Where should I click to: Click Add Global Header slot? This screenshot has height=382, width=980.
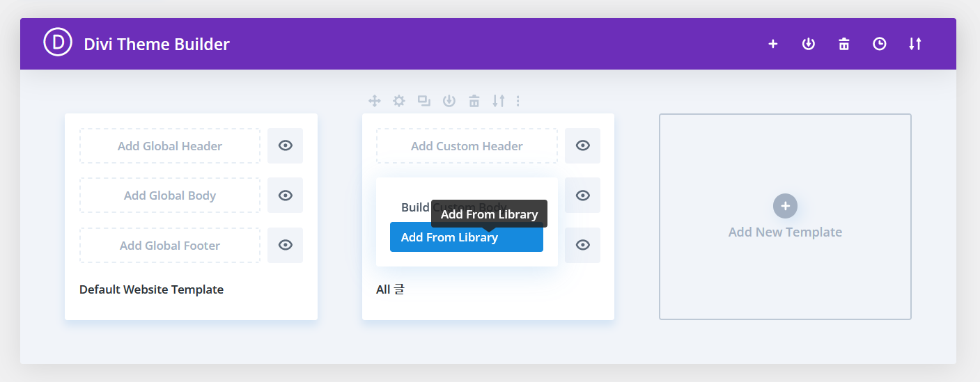170,146
